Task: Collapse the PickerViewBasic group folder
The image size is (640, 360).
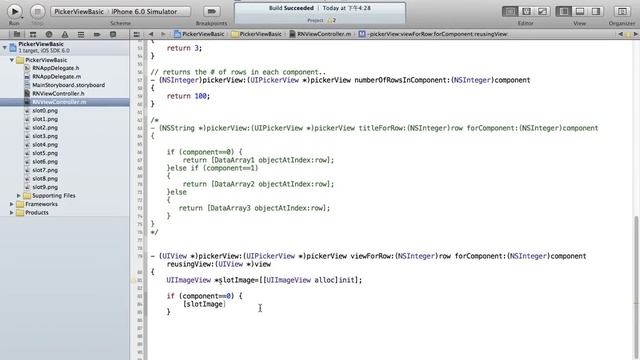Action: (12, 60)
